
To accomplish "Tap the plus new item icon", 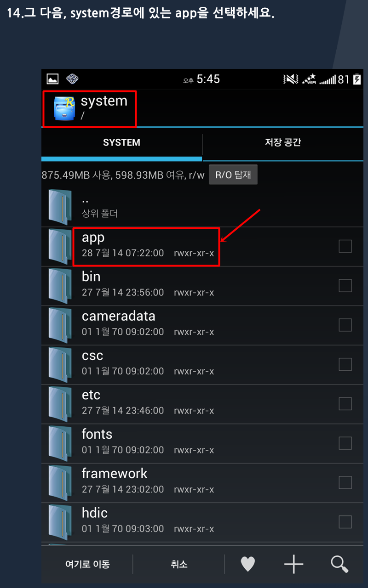I will tap(294, 564).
